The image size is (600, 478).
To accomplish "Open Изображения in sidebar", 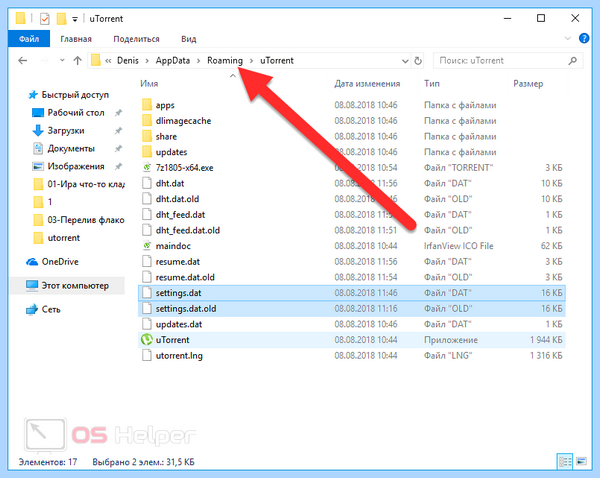I will [76, 166].
